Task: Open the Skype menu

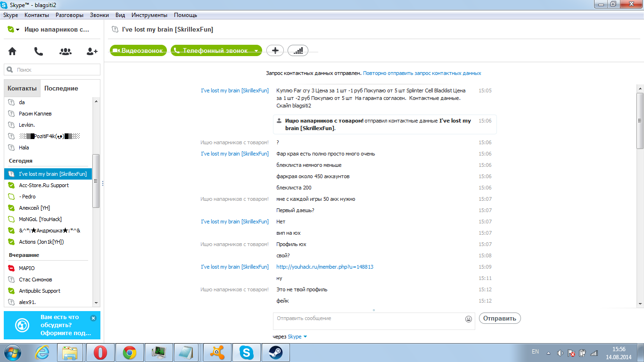Action: (10, 15)
